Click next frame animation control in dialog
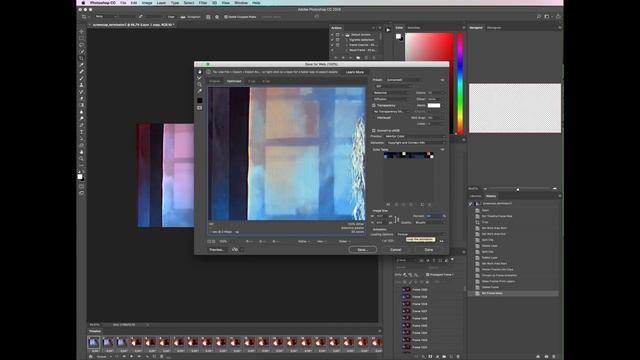The height and width of the screenshot is (360, 640). tap(442, 241)
